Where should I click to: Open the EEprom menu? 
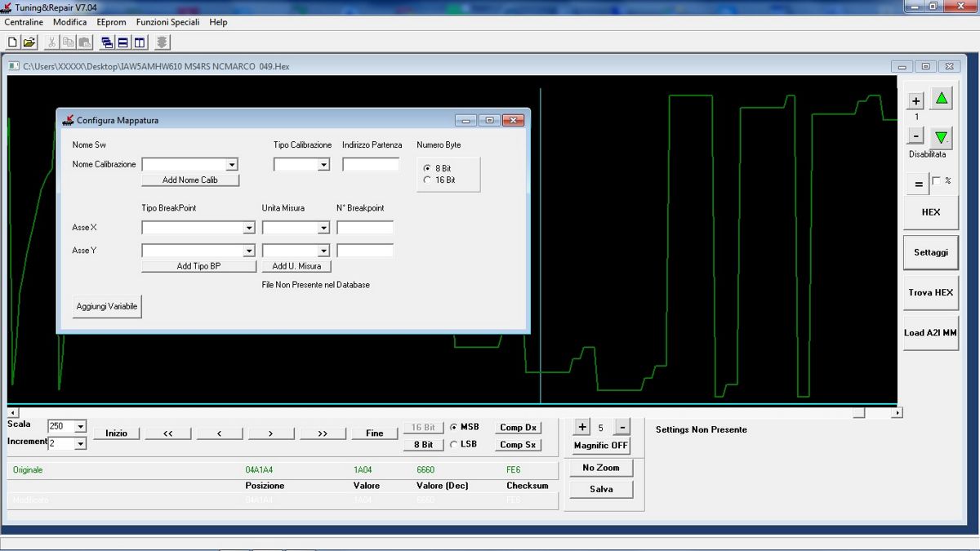111,22
